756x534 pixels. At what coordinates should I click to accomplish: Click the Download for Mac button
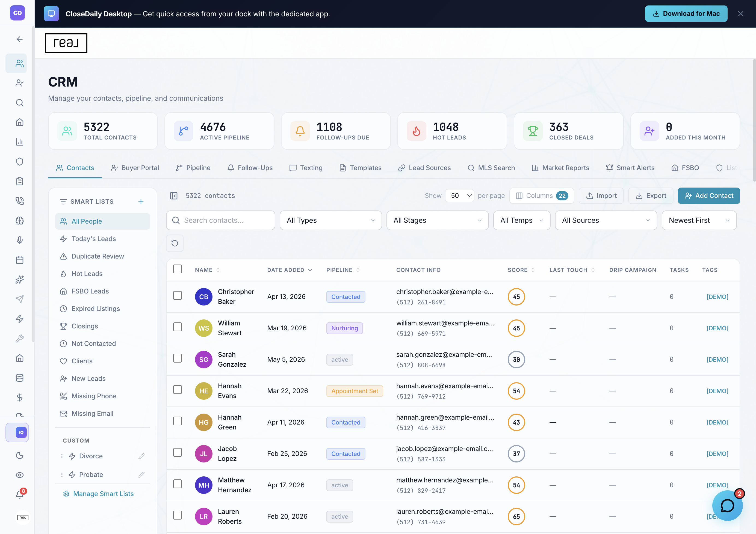point(686,14)
